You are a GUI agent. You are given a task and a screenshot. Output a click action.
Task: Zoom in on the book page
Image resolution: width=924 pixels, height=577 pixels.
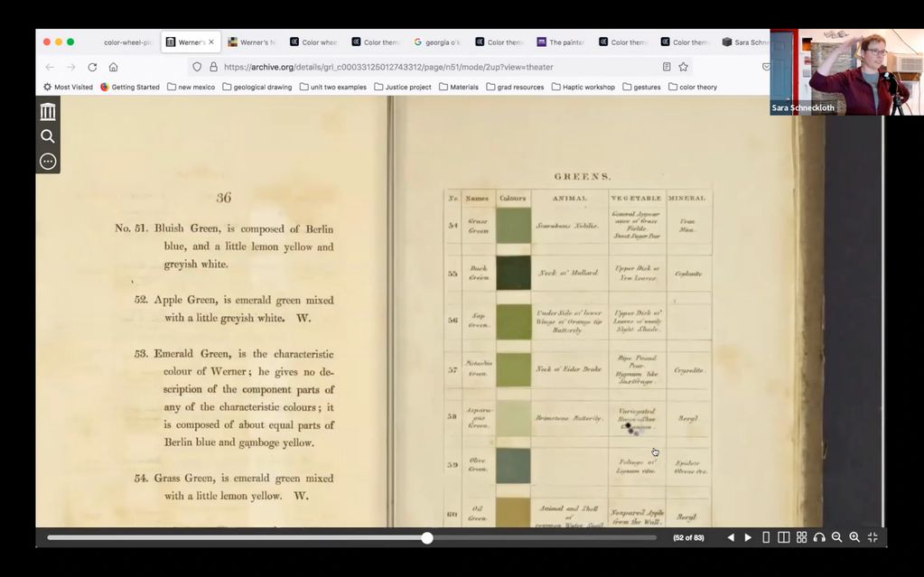[854, 537]
